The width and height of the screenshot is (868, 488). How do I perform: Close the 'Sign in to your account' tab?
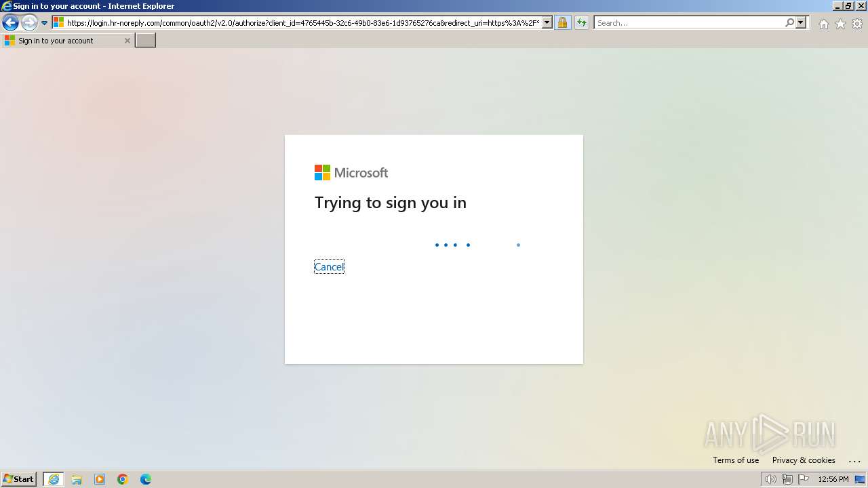pos(127,41)
